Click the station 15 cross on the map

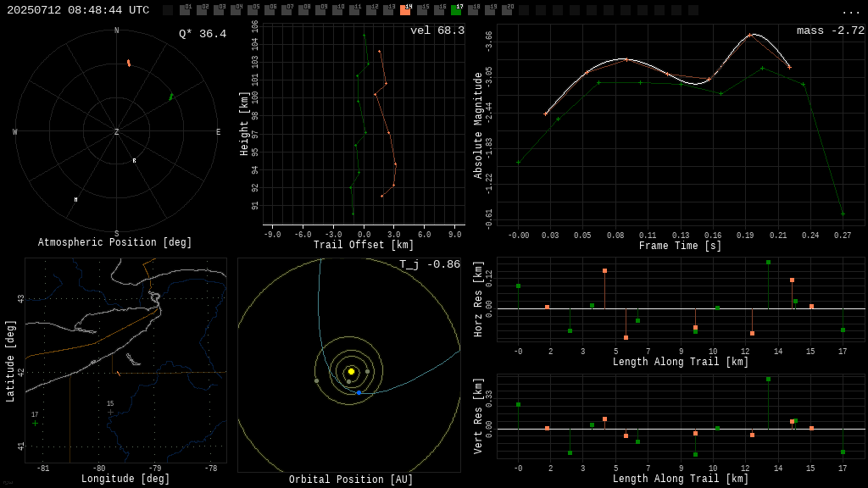tap(110, 412)
